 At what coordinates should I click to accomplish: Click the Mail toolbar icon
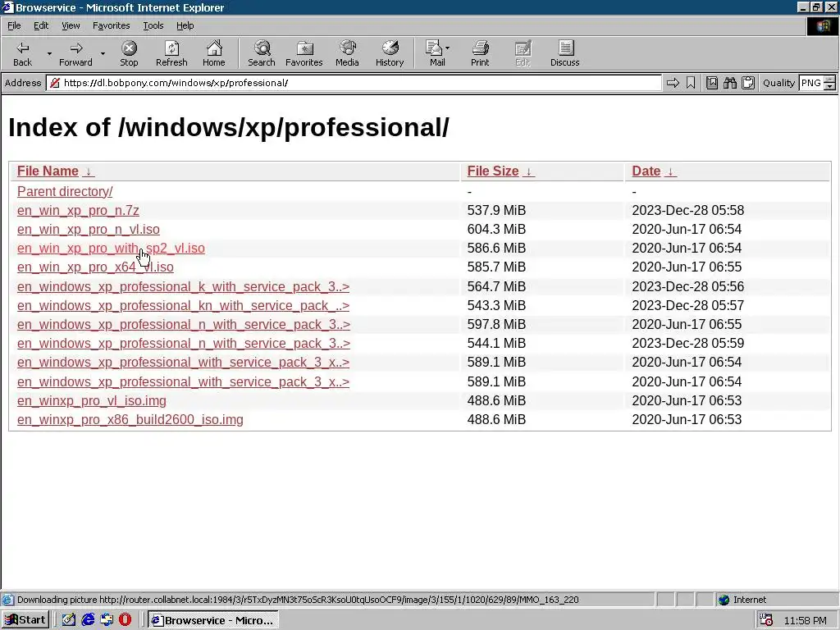tap(435, 53)
